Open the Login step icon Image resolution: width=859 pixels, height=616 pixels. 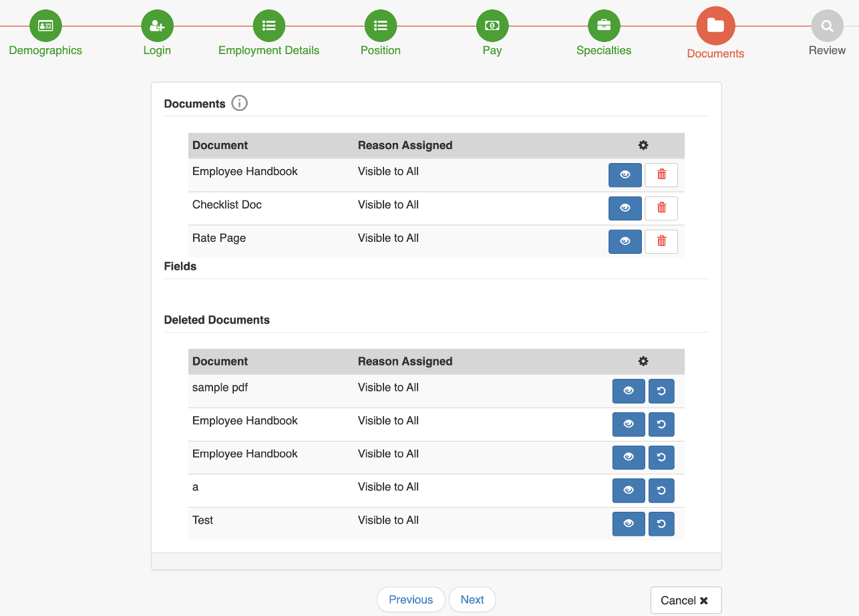tap(156, 25)
